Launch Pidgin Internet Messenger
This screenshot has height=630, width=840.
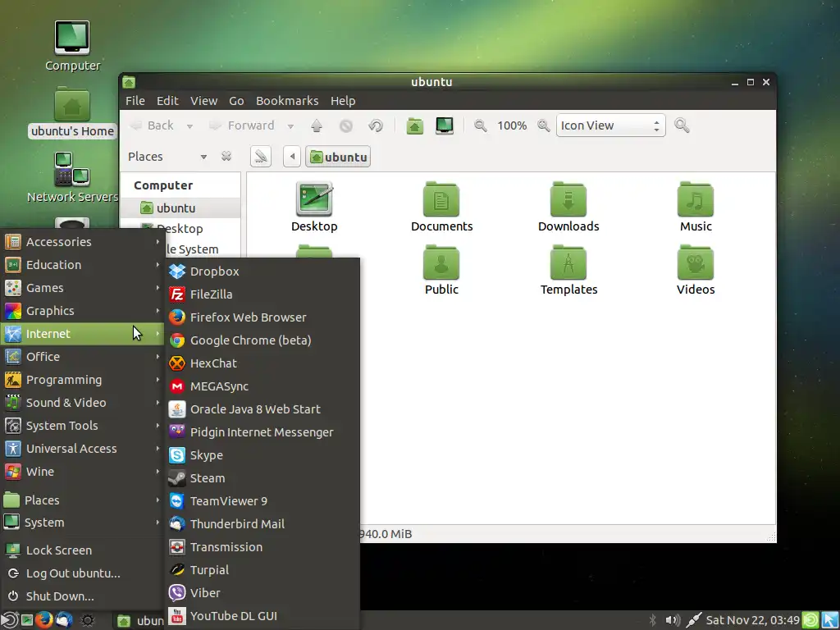pos(262,432)
